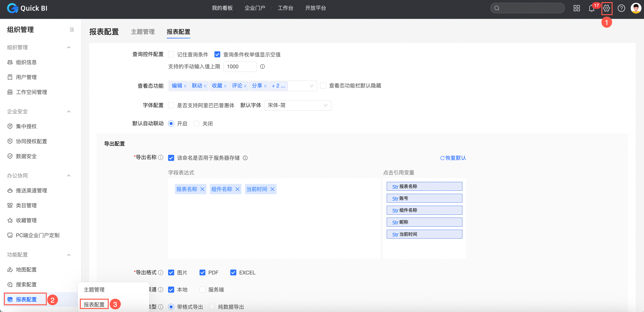Open 企业门户 in top navigation

pos(255,8)
